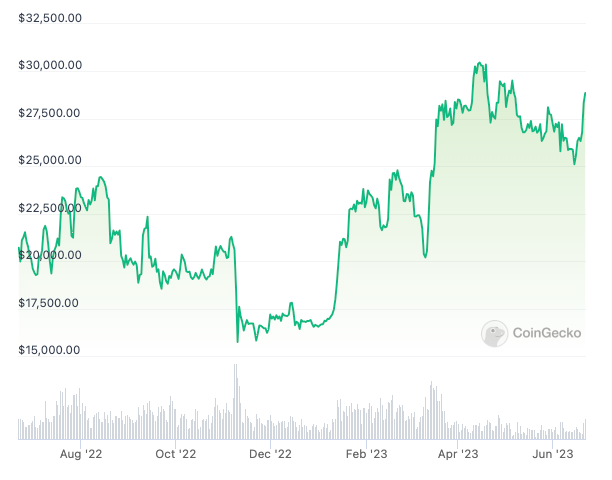The image size is (612, 480).
Task: Select the $15,000.00 price axis label
Action: pyautogui.click(x=50, y=350)
